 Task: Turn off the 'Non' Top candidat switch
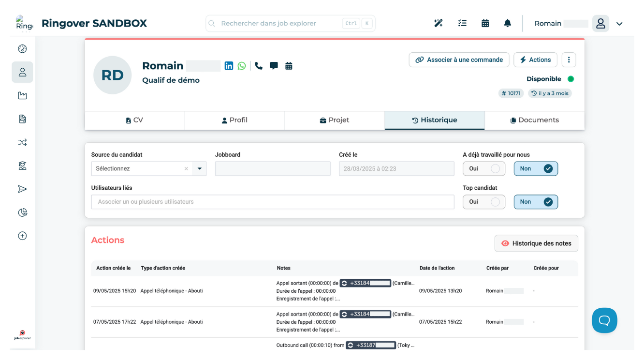click(536, 202)
